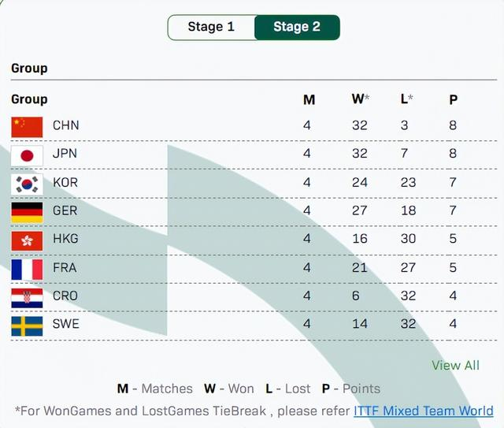Click the Sweden flag icon

27,325
